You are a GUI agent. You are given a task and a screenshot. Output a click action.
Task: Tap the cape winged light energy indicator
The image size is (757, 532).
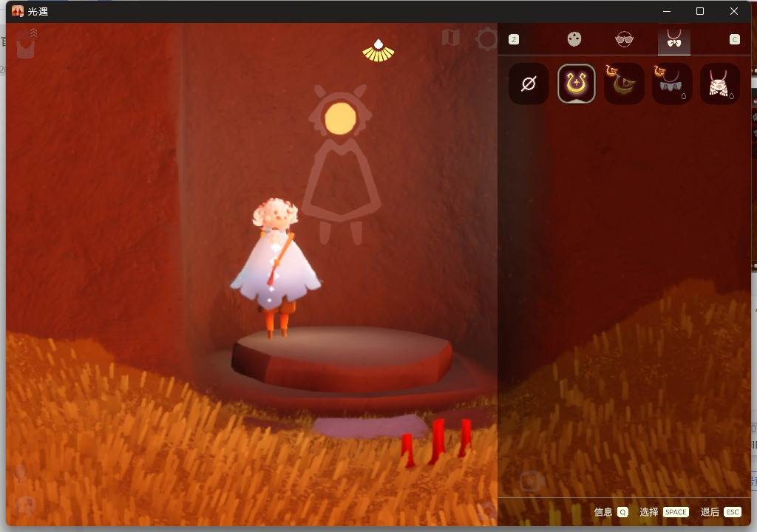tap(378, 51)
